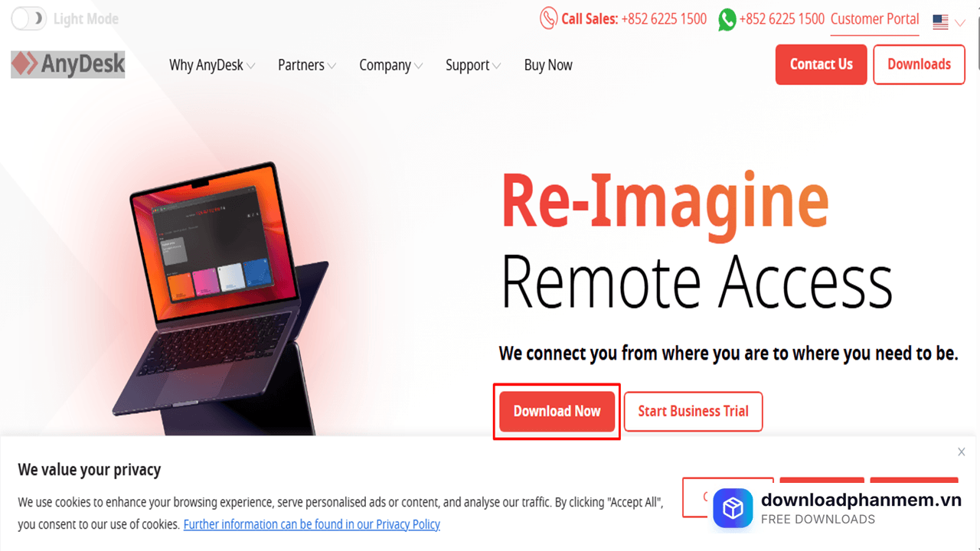This screenshot has height=551, width=980.
Task: Click the Downloads button in header
Action: pyautogui.click(x=919, y=64)
